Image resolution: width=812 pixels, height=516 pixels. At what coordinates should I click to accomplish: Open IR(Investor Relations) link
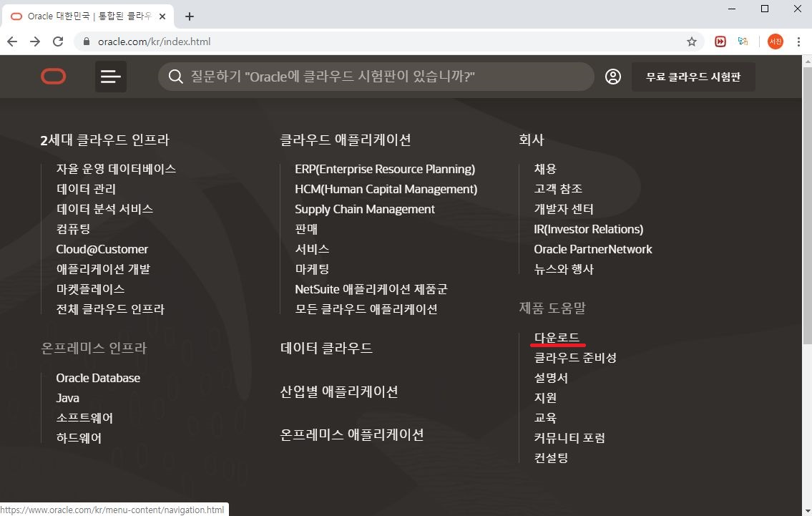(x=588, y=229)
